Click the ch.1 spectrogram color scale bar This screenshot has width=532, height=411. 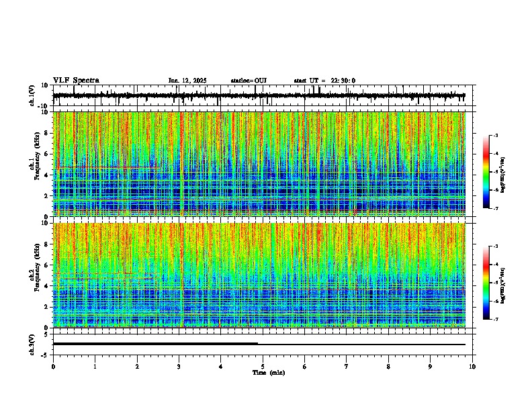click(486, 172)
